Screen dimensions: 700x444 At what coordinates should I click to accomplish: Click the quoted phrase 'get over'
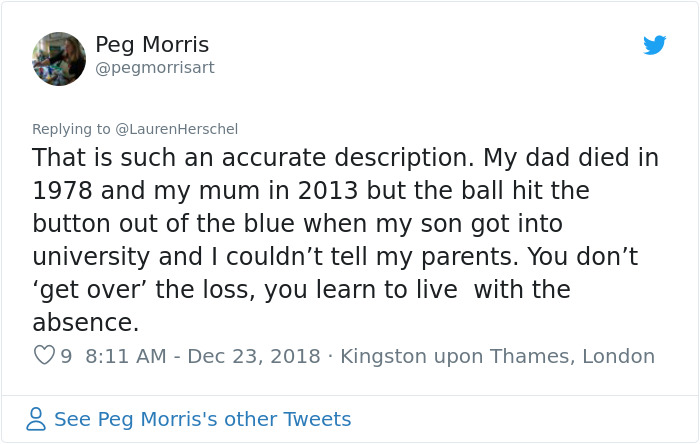tap(90, 290)
